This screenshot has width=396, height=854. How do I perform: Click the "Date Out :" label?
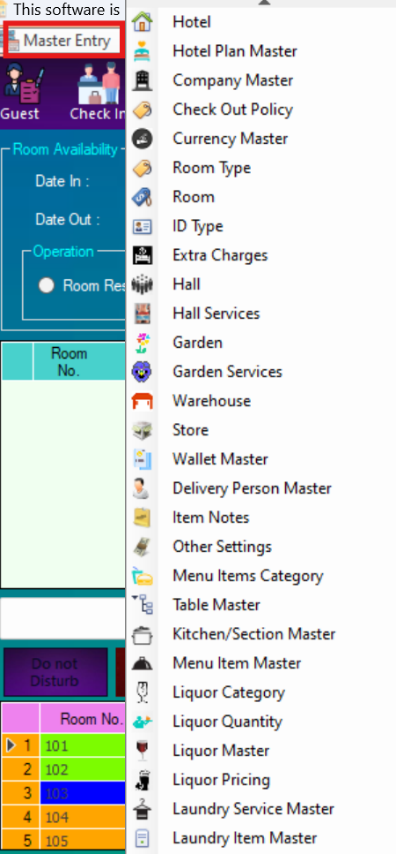[x=68, y=219]
